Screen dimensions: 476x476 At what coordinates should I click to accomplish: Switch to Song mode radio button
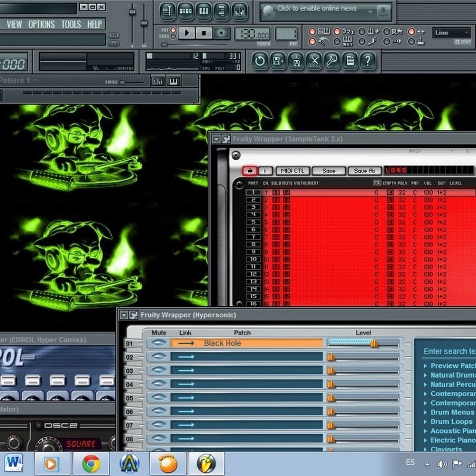click(173, 36)
